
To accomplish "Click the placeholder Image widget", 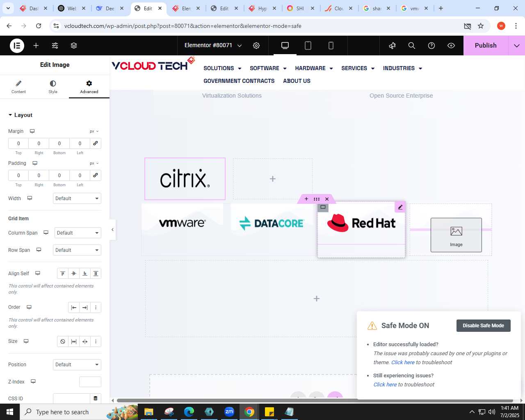I will [456, 235].
